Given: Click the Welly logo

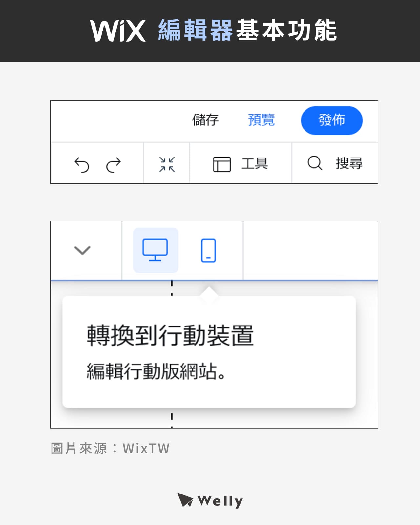Looking at the screenshot, I should 210,500.
